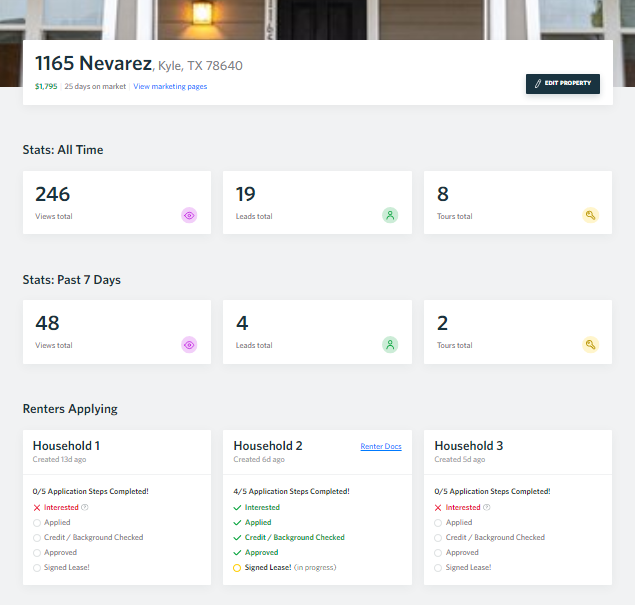This screenshot has width=635, height=605.
Task: Click the 8 tours total number
Action: 443,194
